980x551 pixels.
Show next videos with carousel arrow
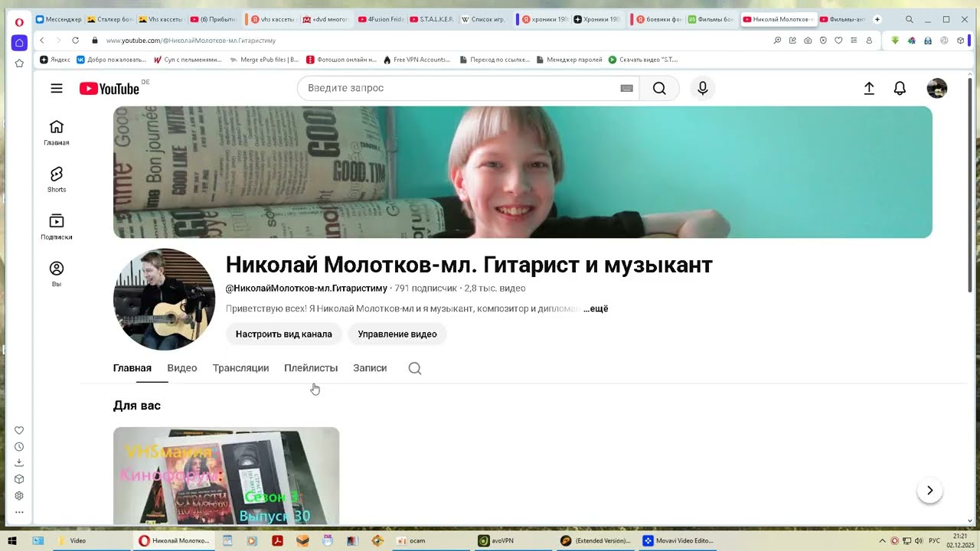click(x=930, y=491)
